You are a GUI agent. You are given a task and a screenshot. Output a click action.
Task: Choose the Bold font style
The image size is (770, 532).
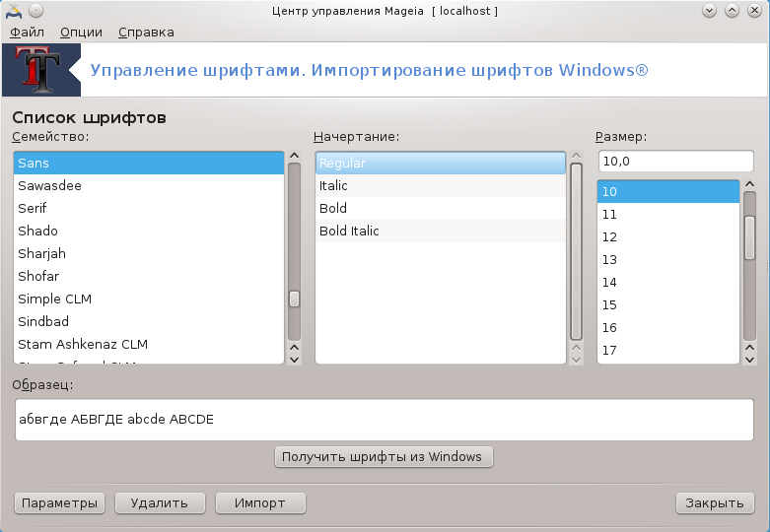441,208
